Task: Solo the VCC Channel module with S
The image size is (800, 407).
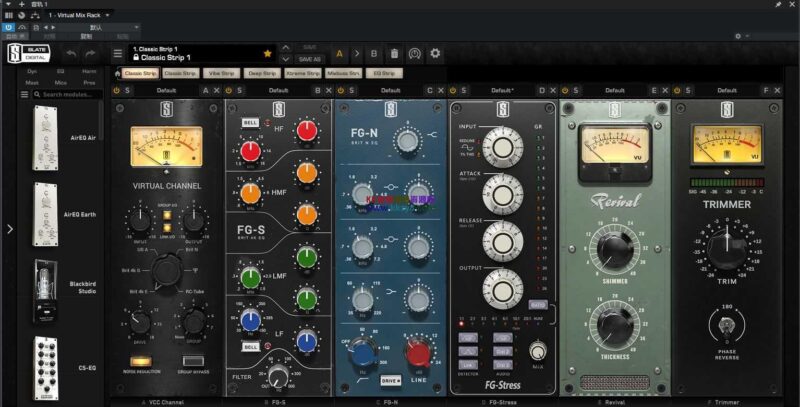Action: [127, 90]
